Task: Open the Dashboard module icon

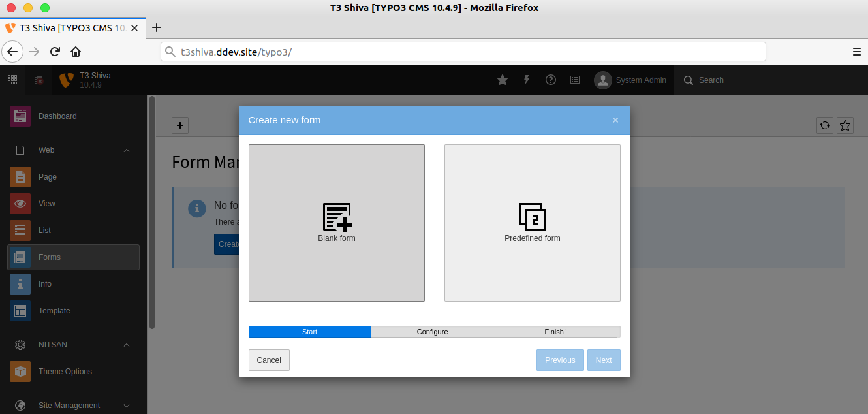Action: coord(20,116)
